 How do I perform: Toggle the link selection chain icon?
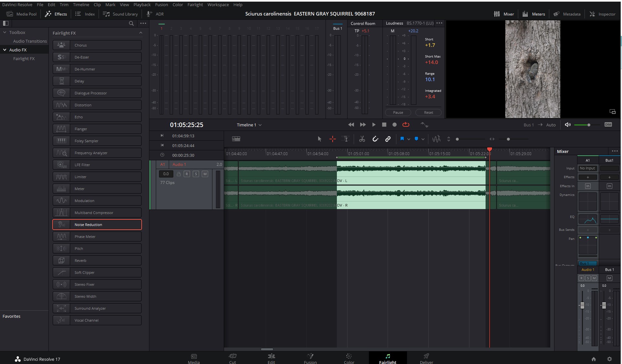388,139
